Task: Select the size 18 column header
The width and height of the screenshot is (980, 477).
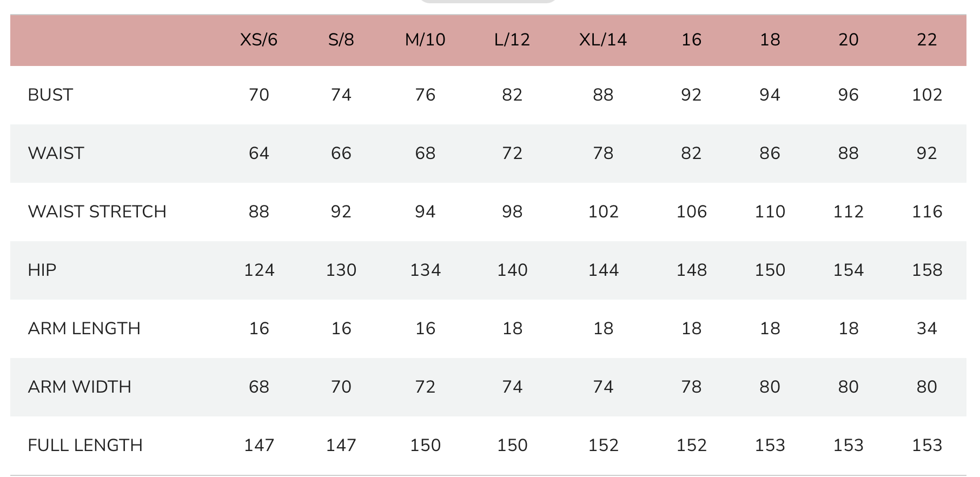Action: [770, 40]
